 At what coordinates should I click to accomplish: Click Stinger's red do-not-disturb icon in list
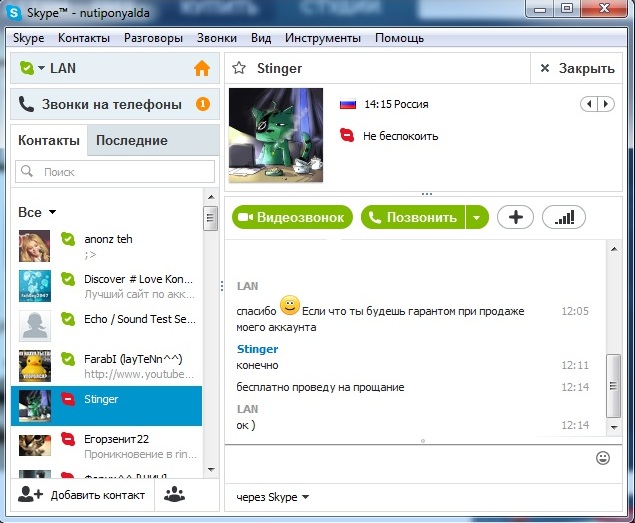tap(68, 399)
